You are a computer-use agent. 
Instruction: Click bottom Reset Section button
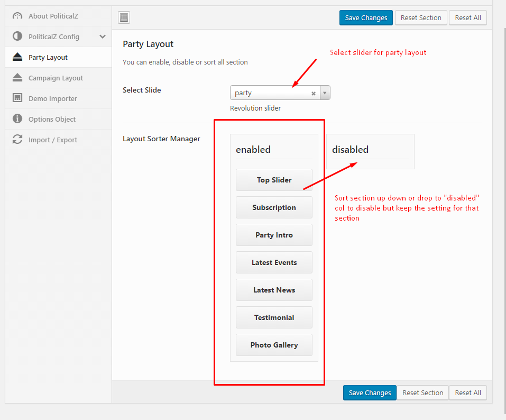pos(423,392)
